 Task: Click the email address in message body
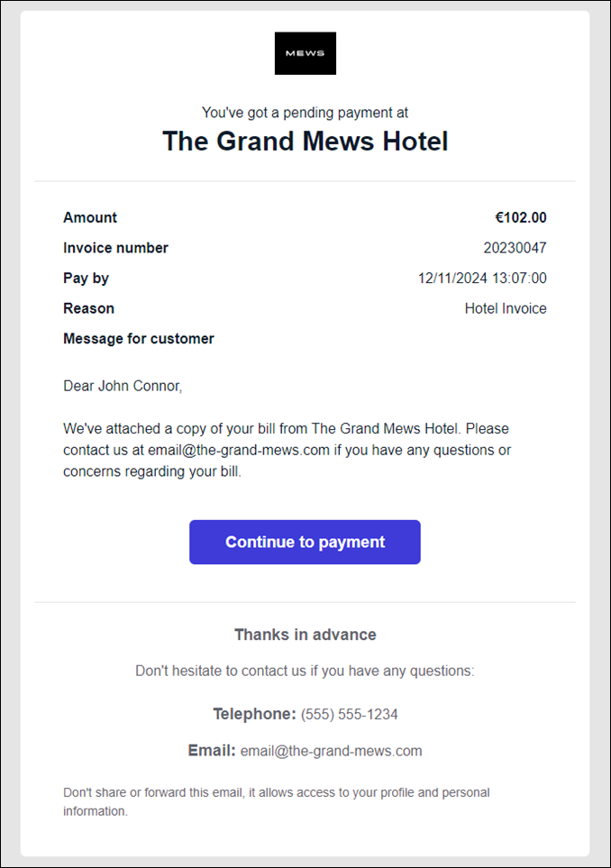click(238, 450)
